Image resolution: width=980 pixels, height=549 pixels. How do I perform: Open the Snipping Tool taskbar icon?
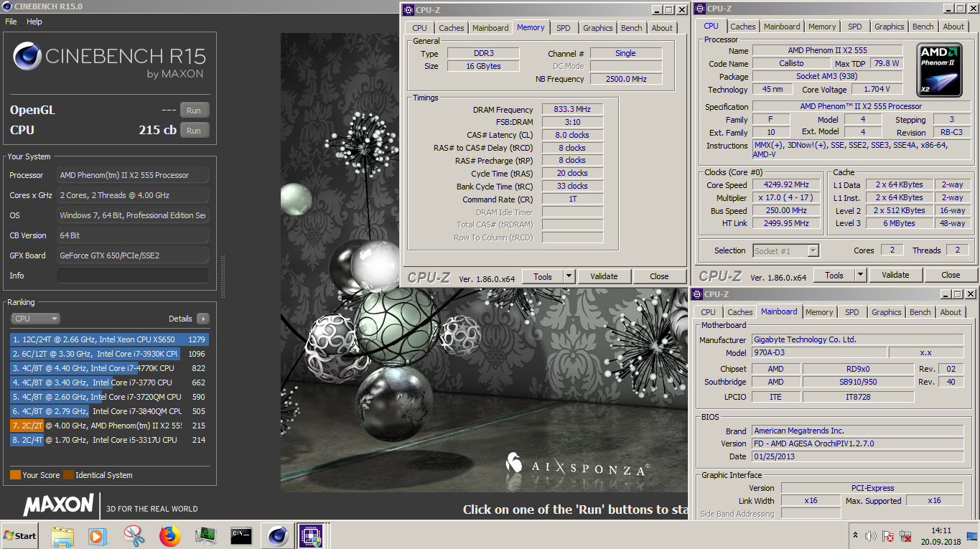(134, 535)
